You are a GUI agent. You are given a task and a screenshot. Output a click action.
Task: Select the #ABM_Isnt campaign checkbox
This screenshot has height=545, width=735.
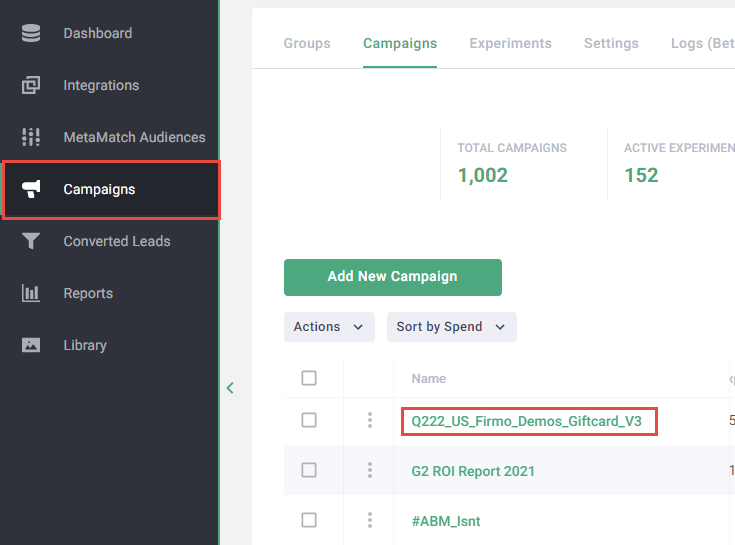pyautogui.click(x=309, y=520)
